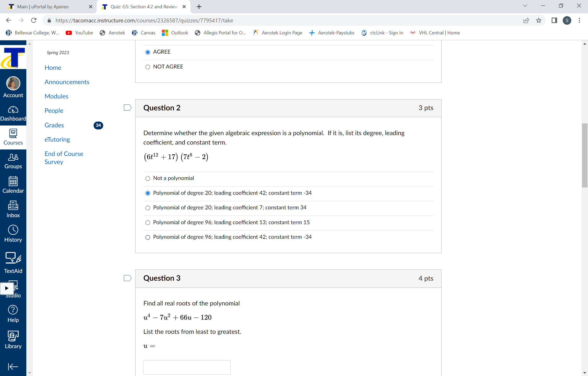Open Canvas bookmark
588x376 pixels.
click(x=144, y=33)
